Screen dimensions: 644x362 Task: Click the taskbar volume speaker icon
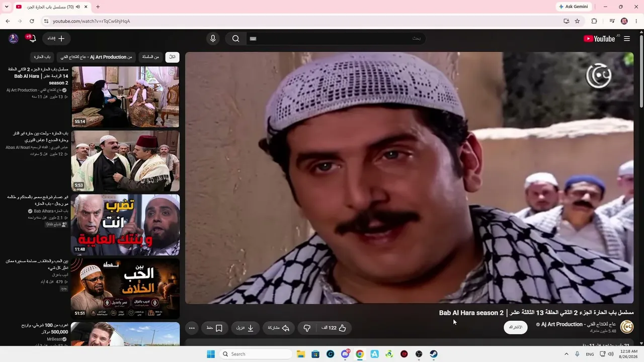click(x=611, y=354)
